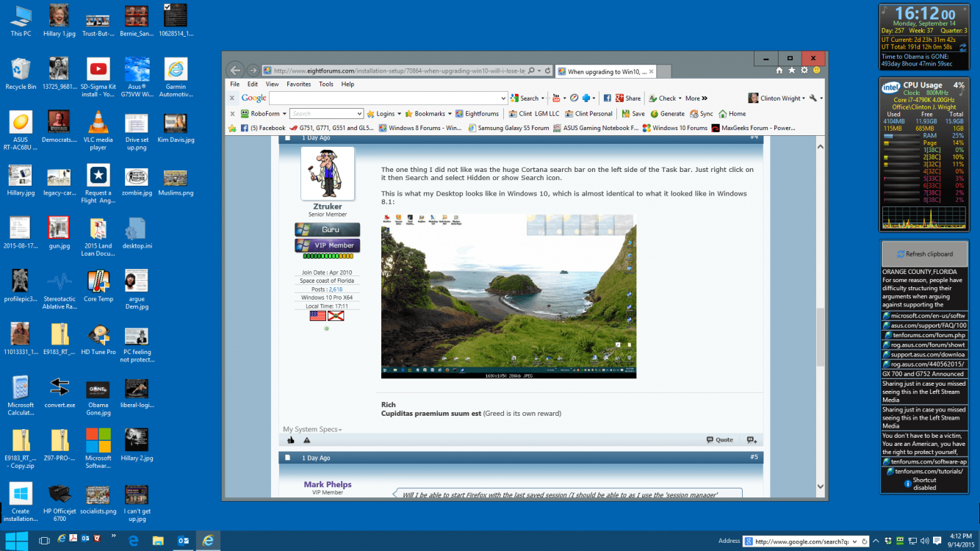This screenshot has height=551, width=980.
Task: Launch Microsoft Edge from the taskbar
Action: (x=133, y=540)
